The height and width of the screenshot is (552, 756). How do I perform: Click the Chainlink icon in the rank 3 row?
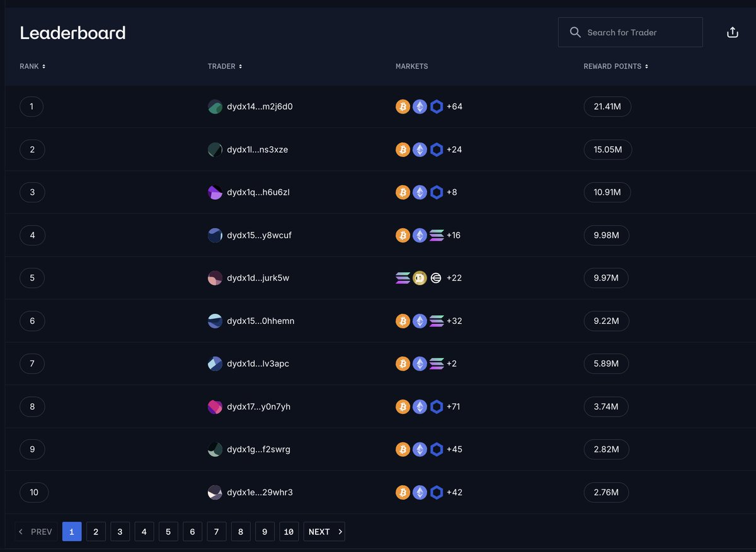[x=437, y=192]
